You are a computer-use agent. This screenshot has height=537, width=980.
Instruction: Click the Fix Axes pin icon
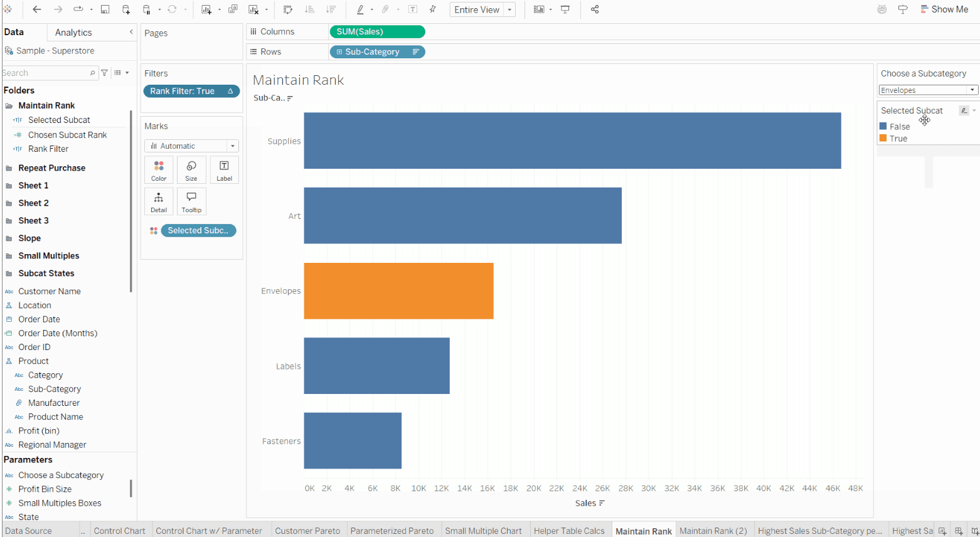(433, 9)
